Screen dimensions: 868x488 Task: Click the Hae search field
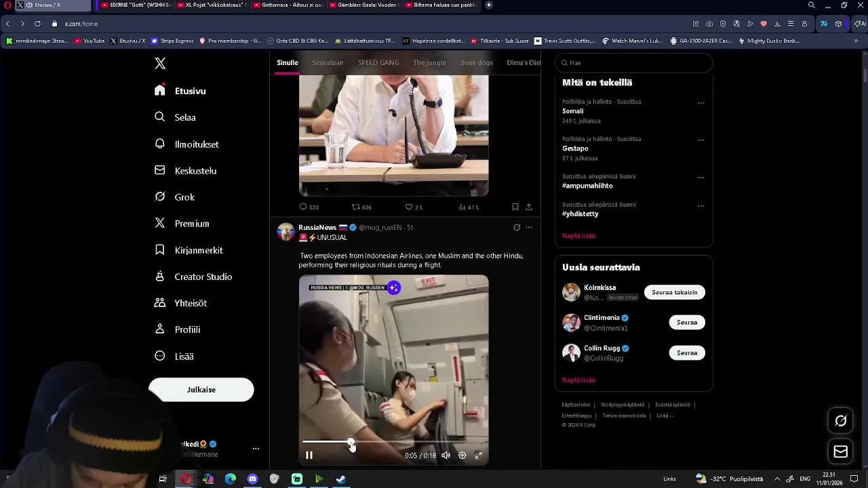pyautogui.click(x=633, y=62)
